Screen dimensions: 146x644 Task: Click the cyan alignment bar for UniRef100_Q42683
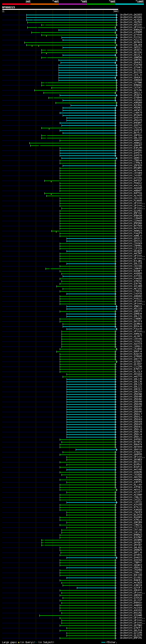point(72,15)
